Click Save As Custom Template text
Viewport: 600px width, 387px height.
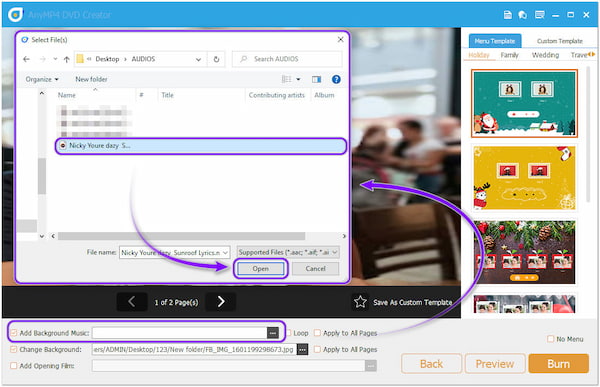pos(412,302)
